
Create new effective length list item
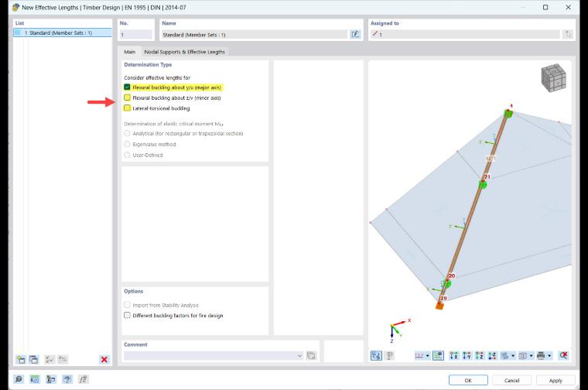21,360
